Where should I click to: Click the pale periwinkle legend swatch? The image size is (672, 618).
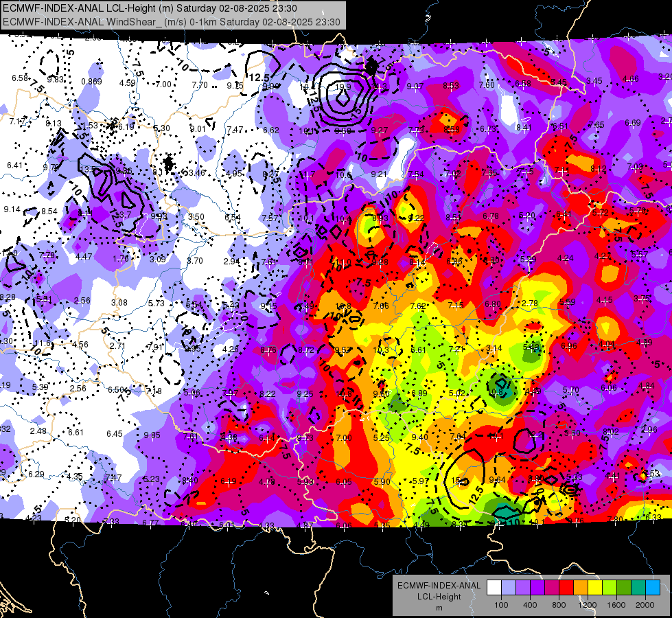(508, 588)
